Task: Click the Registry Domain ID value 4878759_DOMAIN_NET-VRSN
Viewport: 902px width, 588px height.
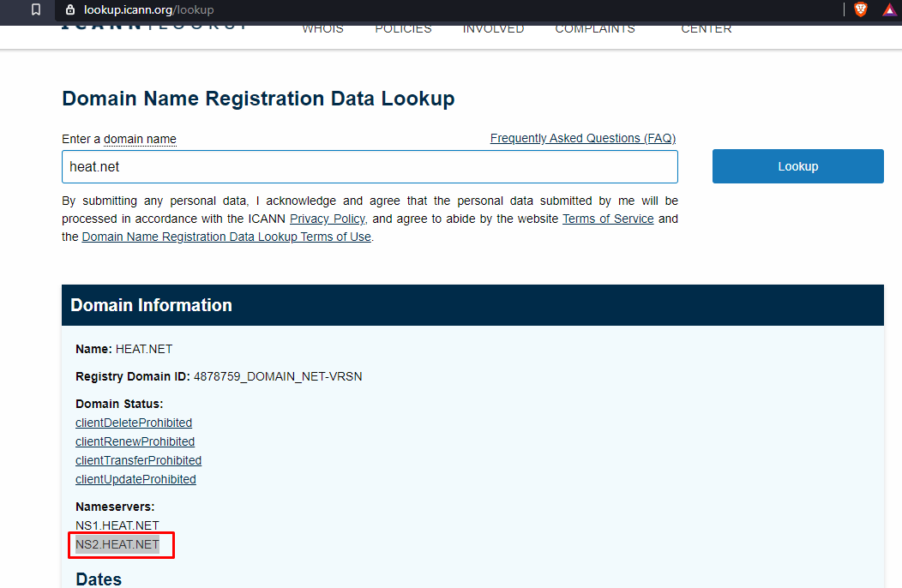Action: pos(278,376)
